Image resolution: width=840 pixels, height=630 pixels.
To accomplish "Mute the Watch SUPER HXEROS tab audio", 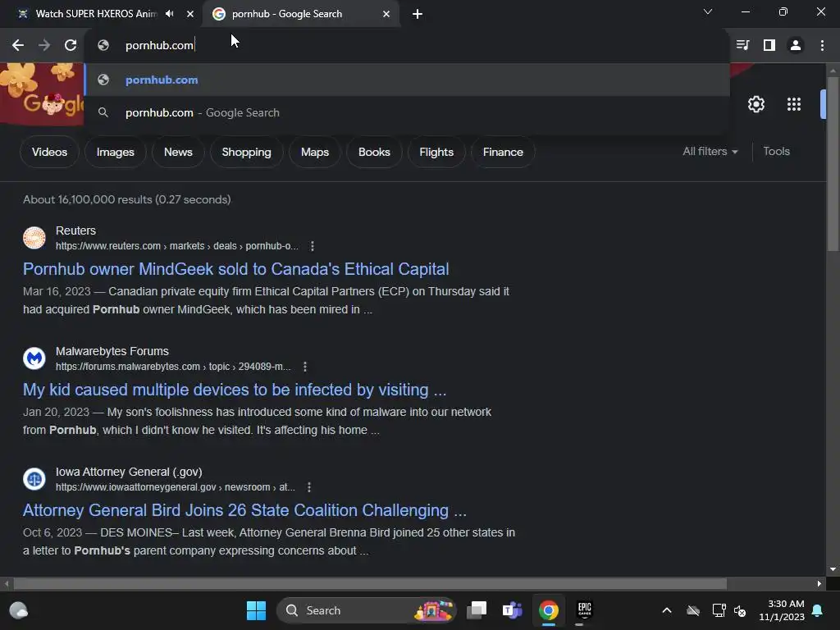I will (170, 14).
